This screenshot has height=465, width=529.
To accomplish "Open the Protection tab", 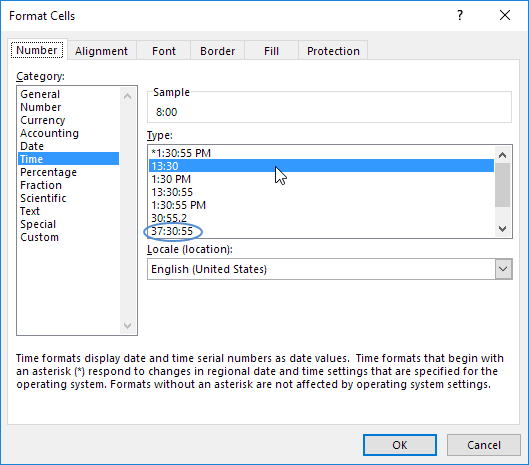I will 333,51.
